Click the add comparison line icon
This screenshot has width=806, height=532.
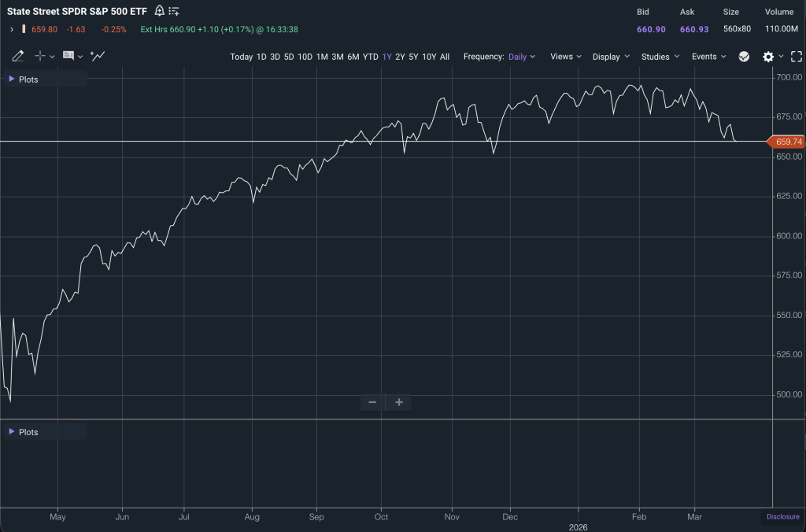[x=98, y=56]
